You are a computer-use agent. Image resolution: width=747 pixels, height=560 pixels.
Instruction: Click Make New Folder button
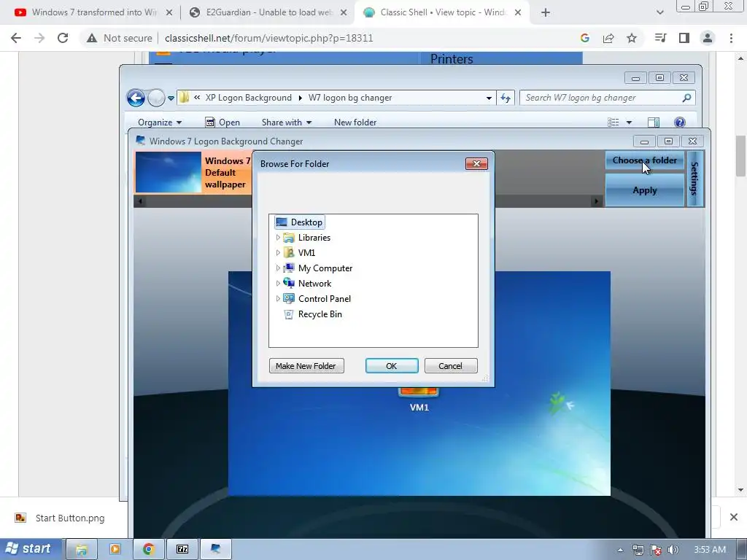click(x=306, y=366)
